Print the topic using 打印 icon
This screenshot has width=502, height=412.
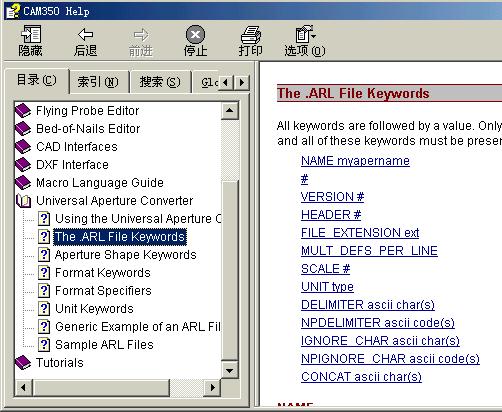click(251, 34)
